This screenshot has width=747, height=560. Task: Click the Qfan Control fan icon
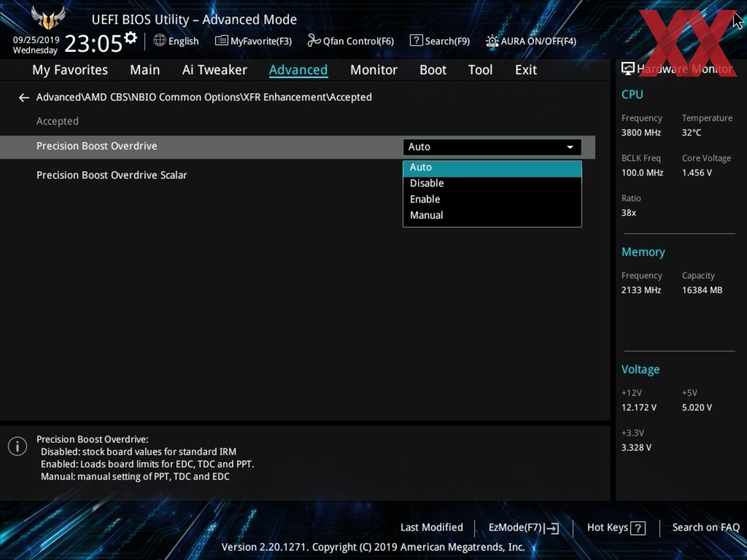click(x=314, y=41)
